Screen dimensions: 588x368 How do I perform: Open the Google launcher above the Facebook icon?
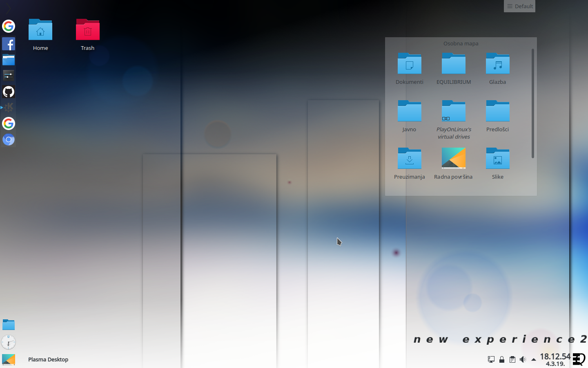coord(9,26)
